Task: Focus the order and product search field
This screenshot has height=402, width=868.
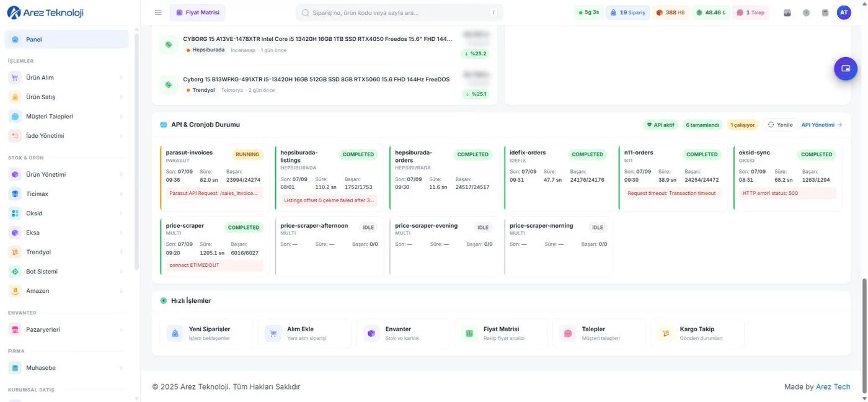Action: point(399,12)
